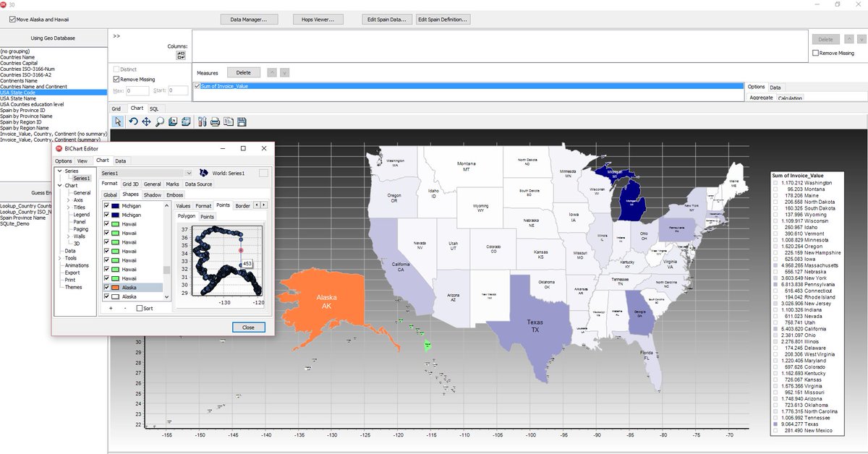Close the BIChart Editor with Close button
Image resolution: width=868 pixels, height=454 pixels.
point(248,327)
